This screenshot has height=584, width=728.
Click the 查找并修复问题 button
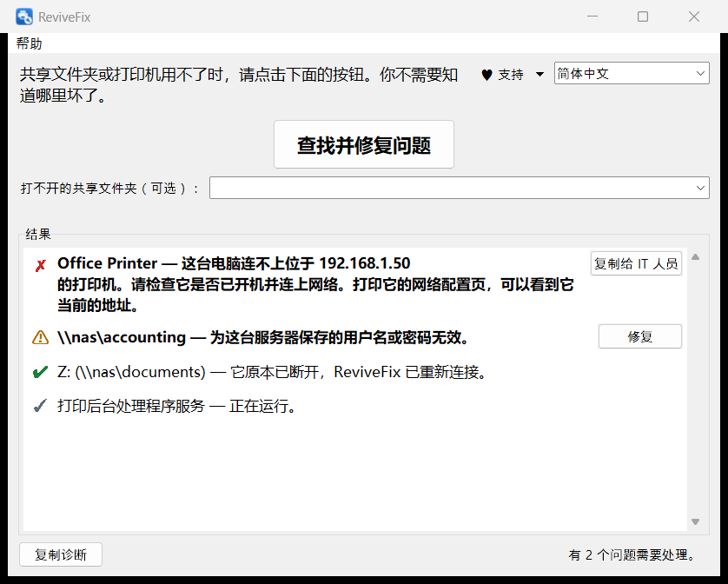[363, 144]
